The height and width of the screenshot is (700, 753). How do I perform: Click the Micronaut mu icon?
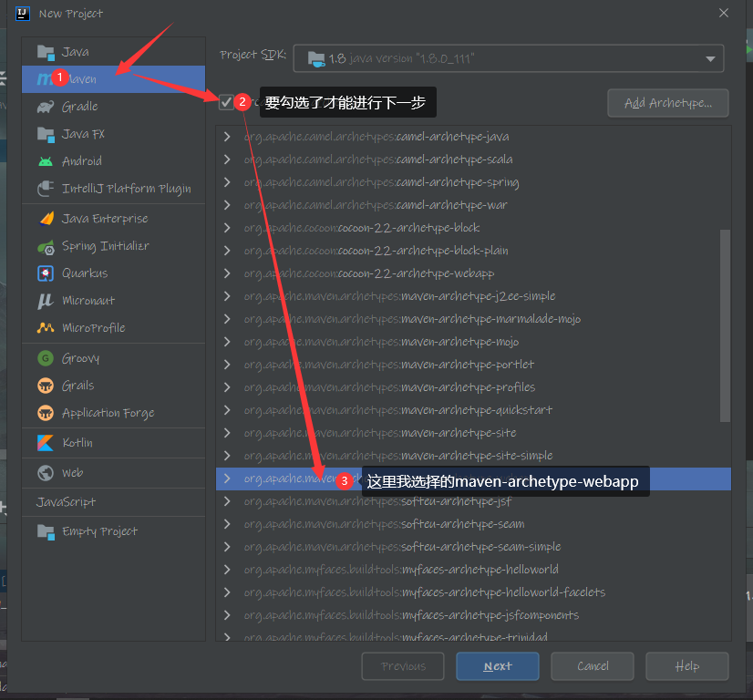(x=46, y=301)
